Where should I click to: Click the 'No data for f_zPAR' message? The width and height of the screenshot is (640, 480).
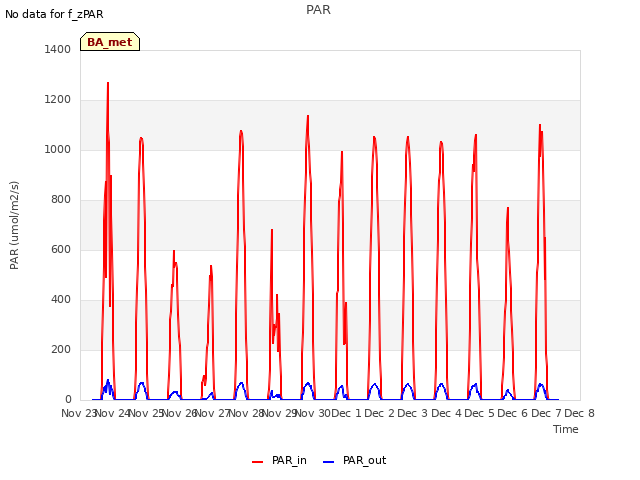[54, 14]
